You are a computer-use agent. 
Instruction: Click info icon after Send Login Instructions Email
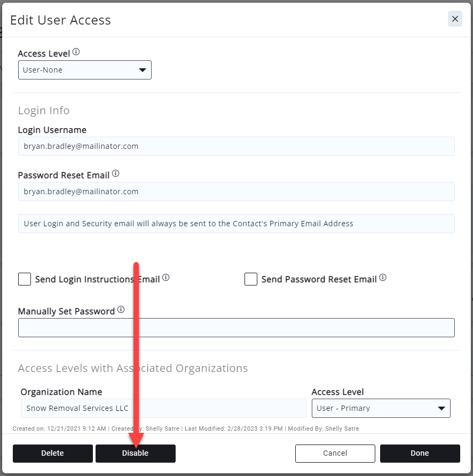coord(166,278)
